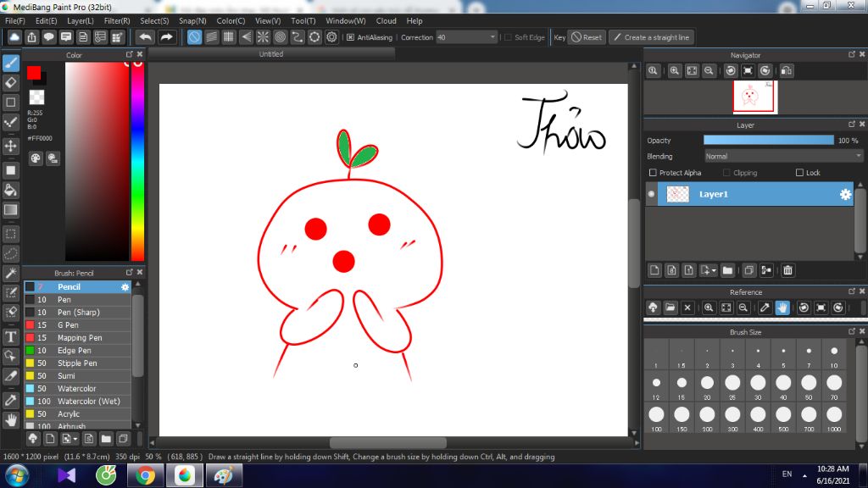Open Layer1 settings gear
868x488 pixels.
[845, 194]
